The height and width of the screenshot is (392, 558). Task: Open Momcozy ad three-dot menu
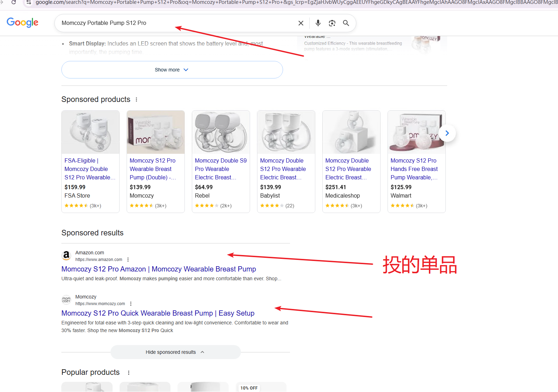131,304
